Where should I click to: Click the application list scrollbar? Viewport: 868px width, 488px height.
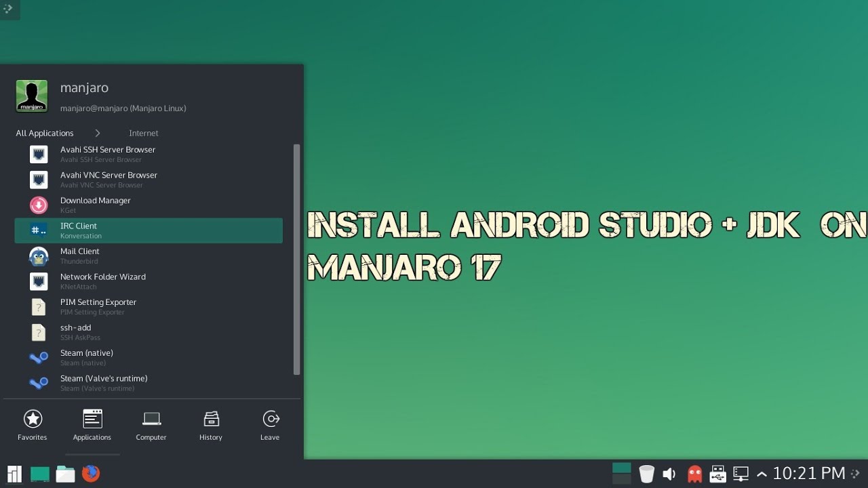point(296,259)
